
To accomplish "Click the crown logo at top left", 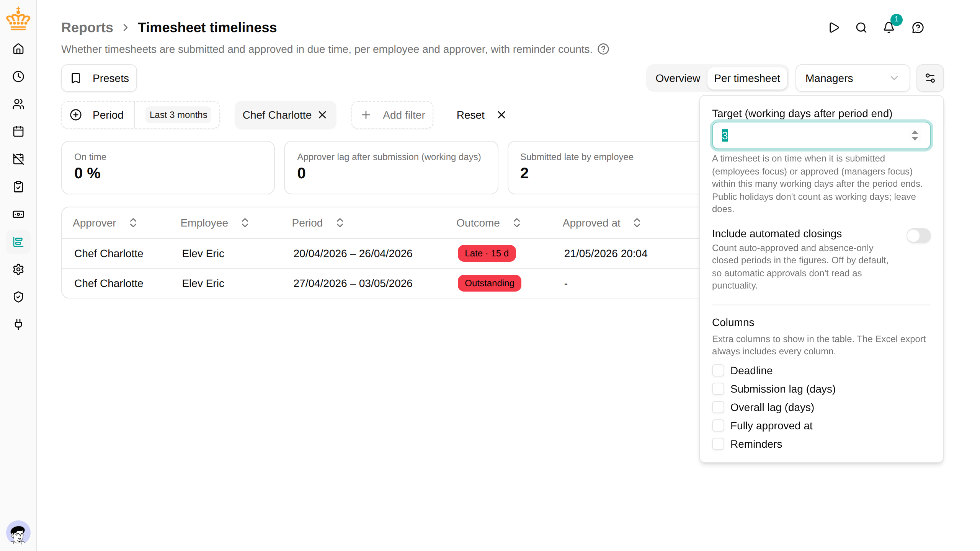I will 18,18.
